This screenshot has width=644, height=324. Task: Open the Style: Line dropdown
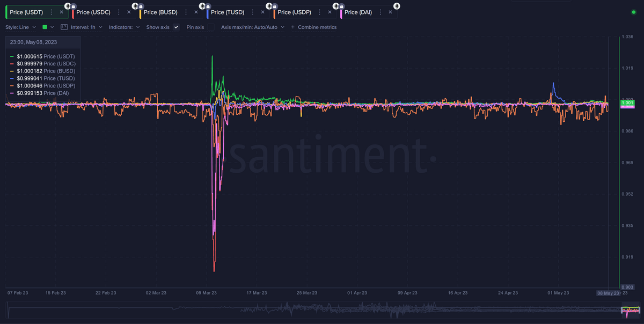20,27
